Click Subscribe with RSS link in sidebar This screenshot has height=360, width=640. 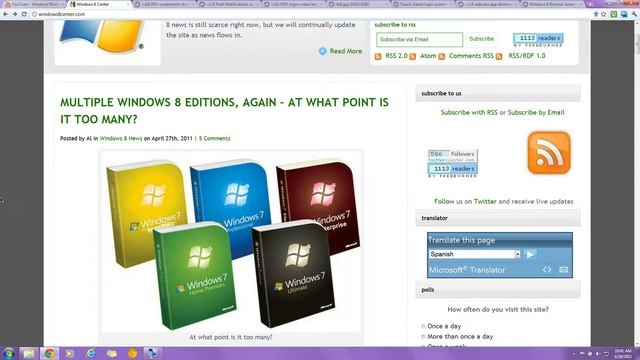(469, 112)
